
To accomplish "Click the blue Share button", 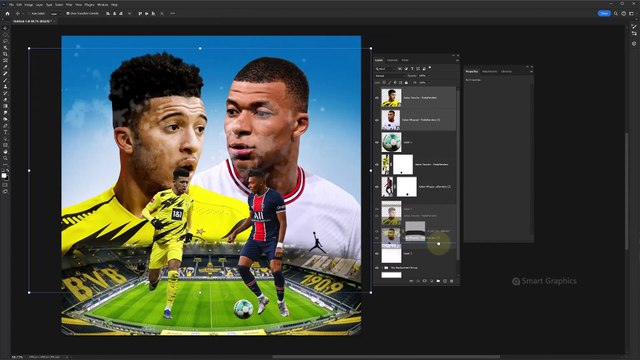I will (x=604, y=13).
